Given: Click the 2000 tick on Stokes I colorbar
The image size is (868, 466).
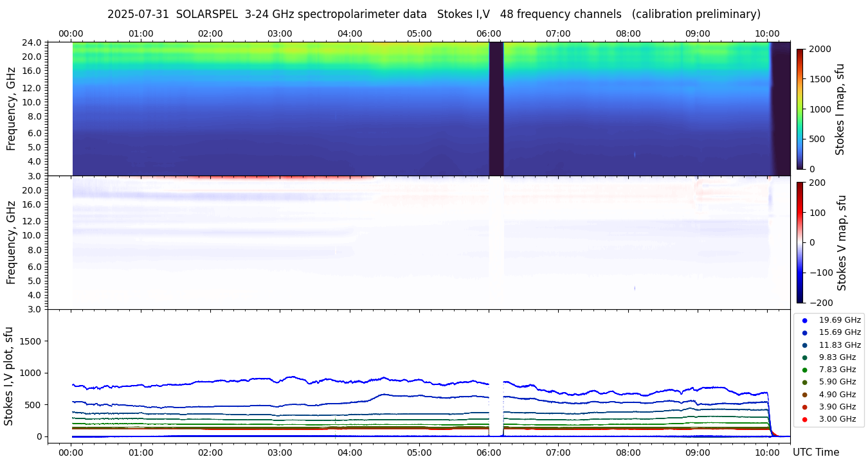Looking at the screenshot, I should click(x=820, y=49).
